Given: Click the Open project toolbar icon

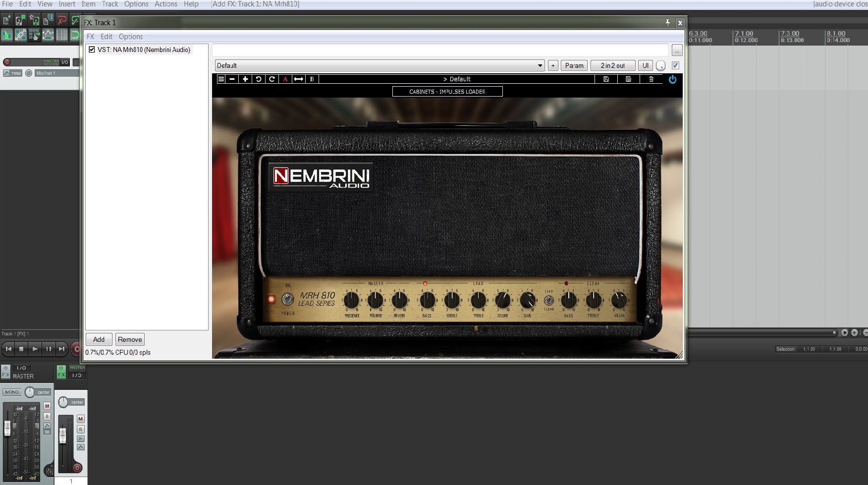Looking at the screenshot, I should [20, 20].
